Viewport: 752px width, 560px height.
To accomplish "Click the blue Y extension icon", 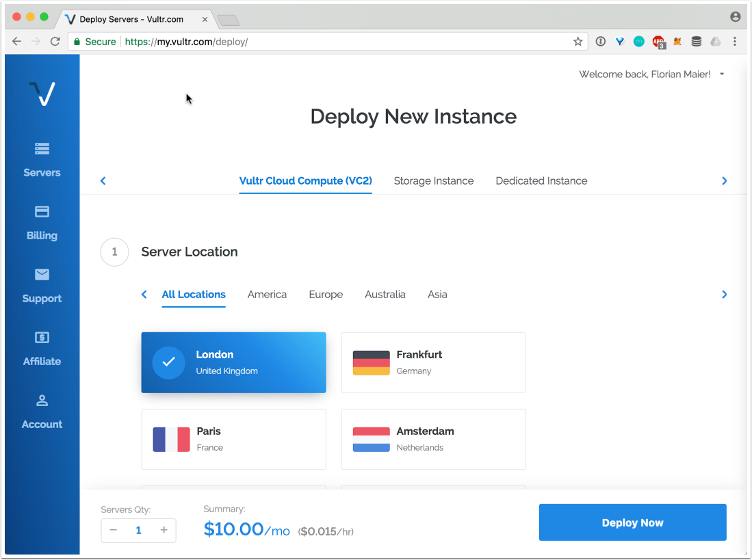I will click(620, 42).
